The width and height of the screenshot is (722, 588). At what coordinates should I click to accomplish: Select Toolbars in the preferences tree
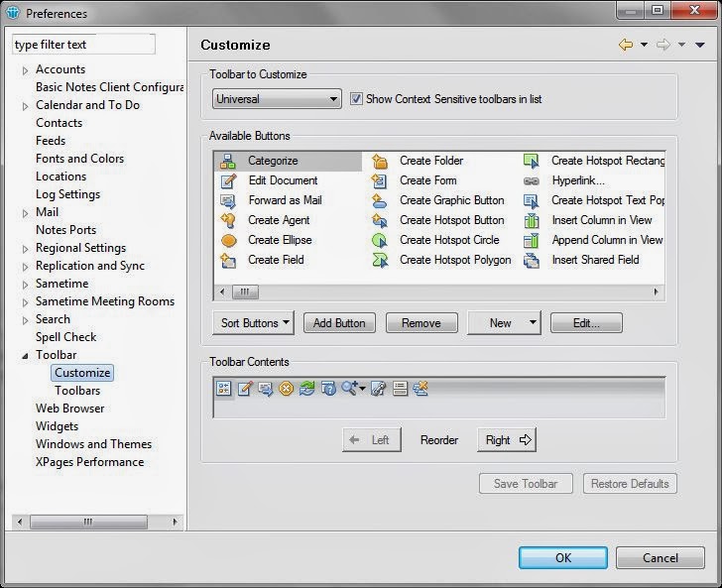77,391
